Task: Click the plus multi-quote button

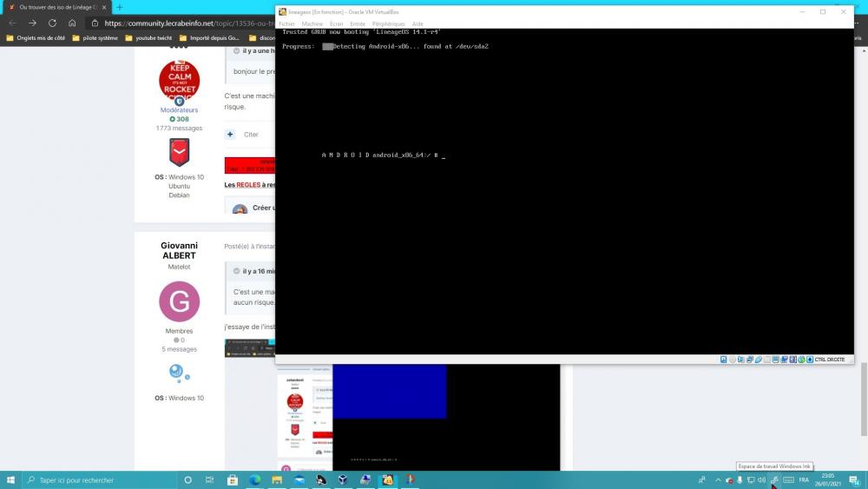Action: click(230, 134)
